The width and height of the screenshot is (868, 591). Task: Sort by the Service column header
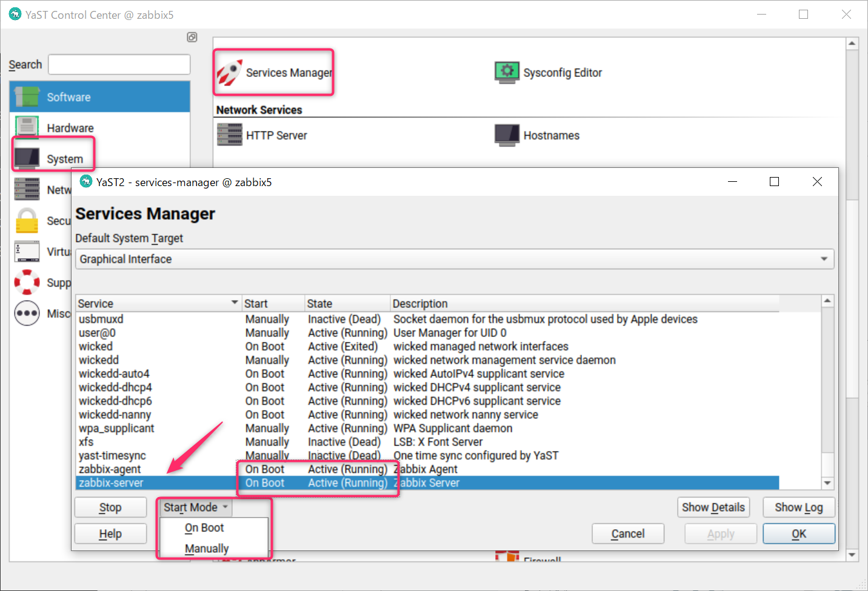(158, 303)
